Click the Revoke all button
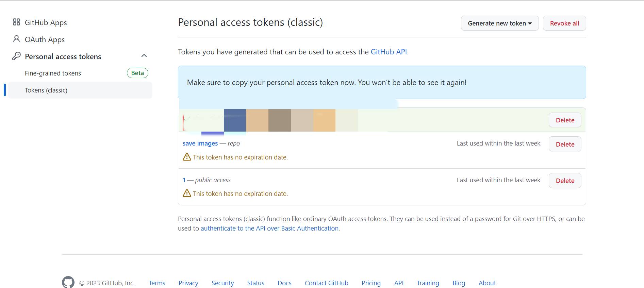This screenshot has height=288, width=644. click(564, 23)
